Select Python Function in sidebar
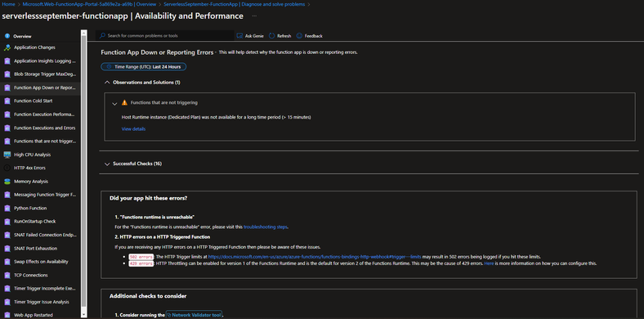Viewport: 644px width, 319px height. point(30,208)
